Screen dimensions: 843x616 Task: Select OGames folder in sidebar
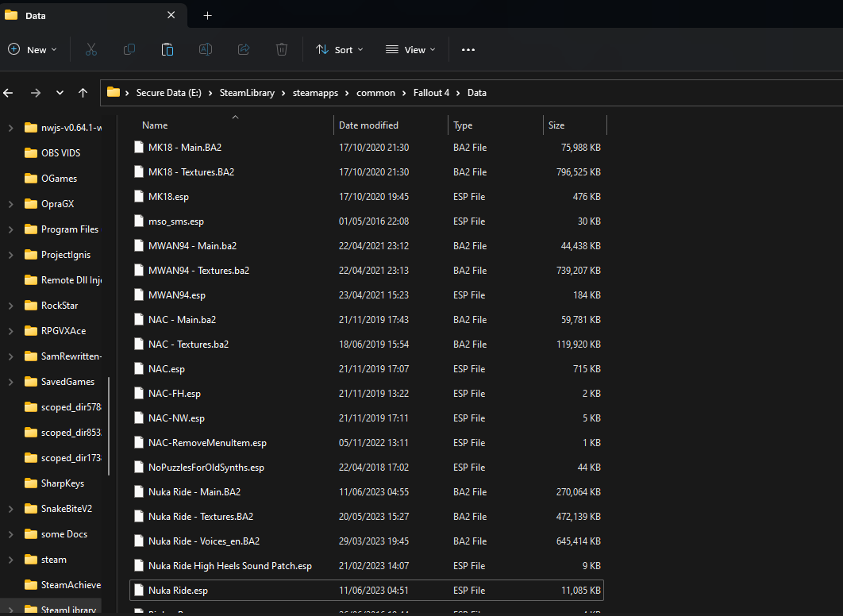pyautogui.click(x=52, y=179)
